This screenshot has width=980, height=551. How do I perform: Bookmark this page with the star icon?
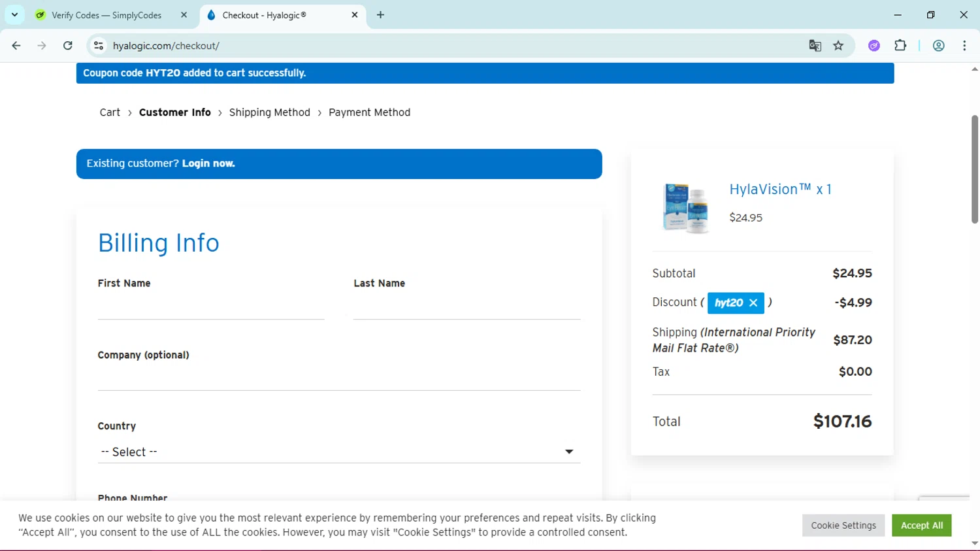point(838,46)
